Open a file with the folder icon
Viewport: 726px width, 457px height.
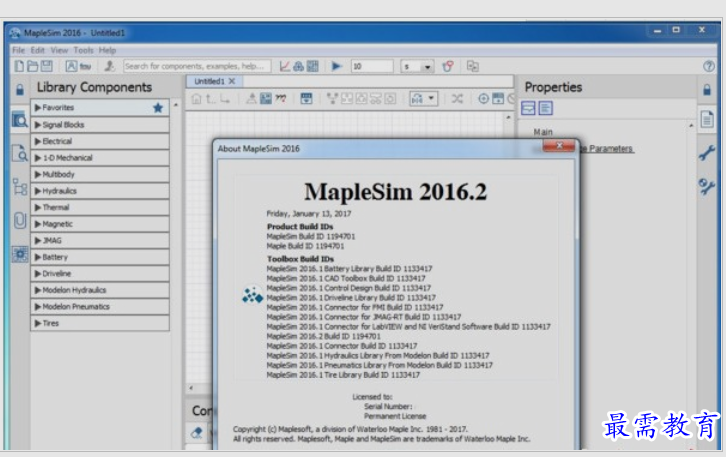click(x=32, y=66)
